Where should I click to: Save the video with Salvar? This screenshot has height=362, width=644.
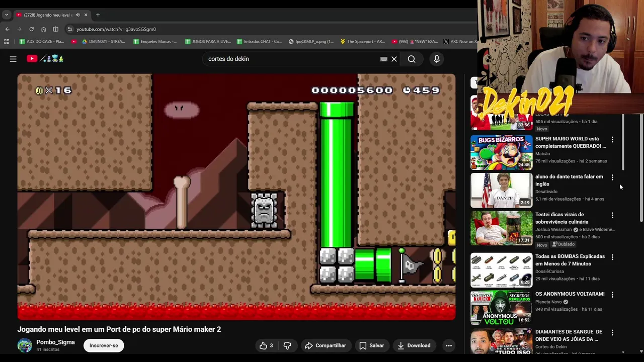point(372,345)
